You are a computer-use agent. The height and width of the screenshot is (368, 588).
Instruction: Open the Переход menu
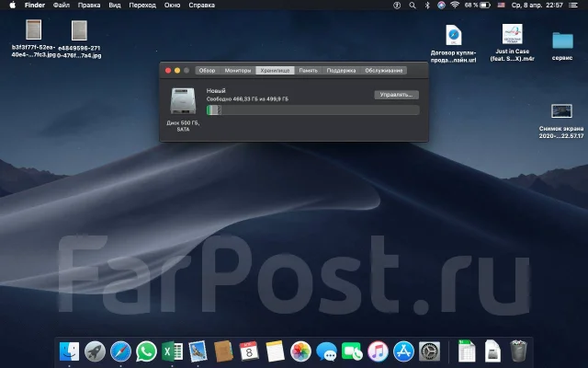tap(142, 6)
